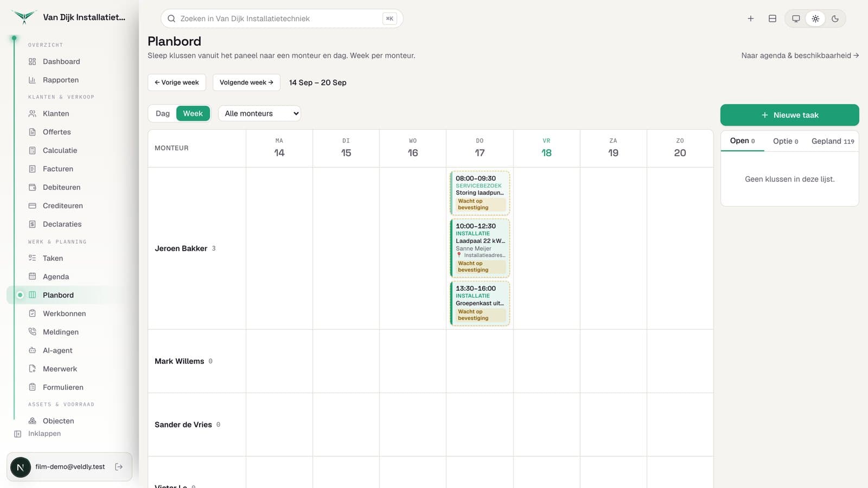This screenshot has width=868, height=488.
Task: Click the Objecten icon
Action: click(x=32, y=421)
